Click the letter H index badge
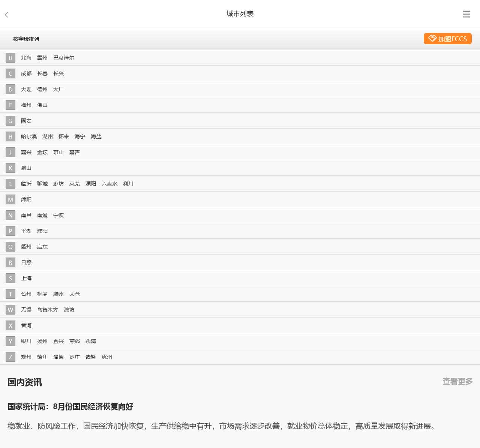Screen dimensions: 480x448 click(10, 137)
